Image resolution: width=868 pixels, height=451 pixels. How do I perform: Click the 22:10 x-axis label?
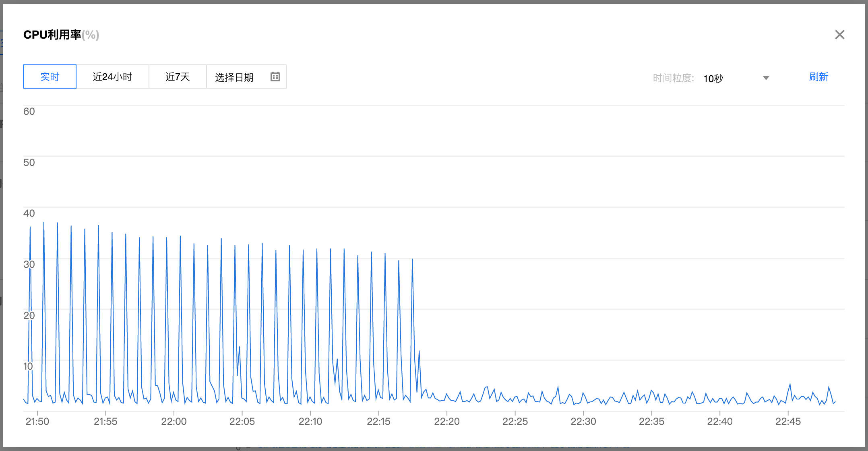[x=310, y=421]
